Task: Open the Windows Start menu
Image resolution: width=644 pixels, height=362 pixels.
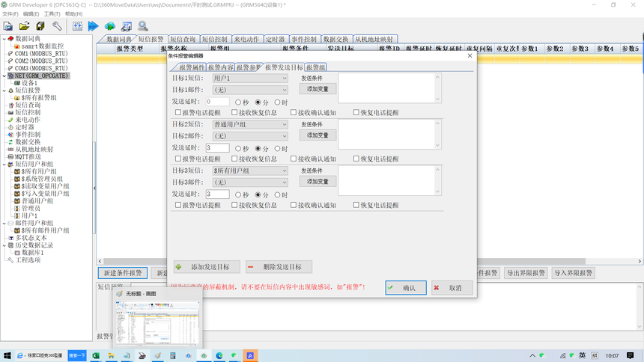Action: [7, 355]
